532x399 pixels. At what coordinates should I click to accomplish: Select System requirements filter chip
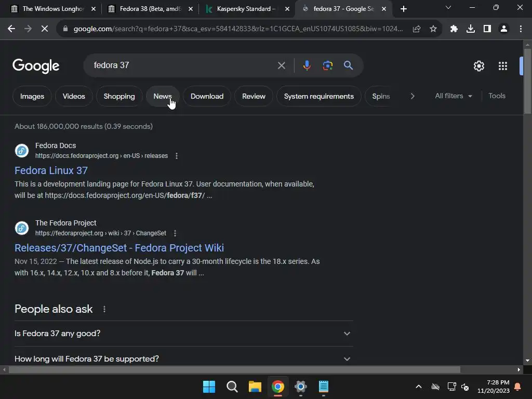[318, 96]
